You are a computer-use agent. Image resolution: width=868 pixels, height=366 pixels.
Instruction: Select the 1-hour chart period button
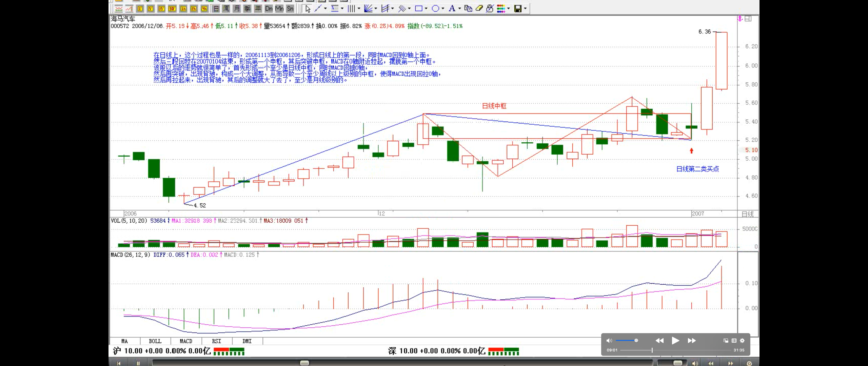[183, 9]
